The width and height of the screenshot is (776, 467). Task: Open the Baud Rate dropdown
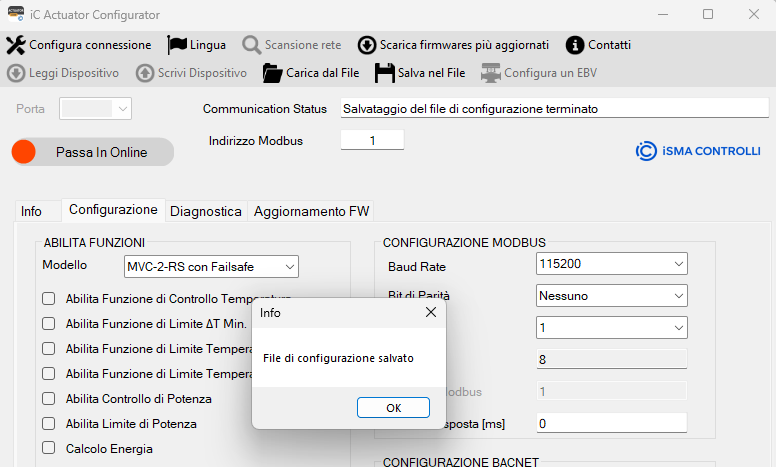coord(612,265)
